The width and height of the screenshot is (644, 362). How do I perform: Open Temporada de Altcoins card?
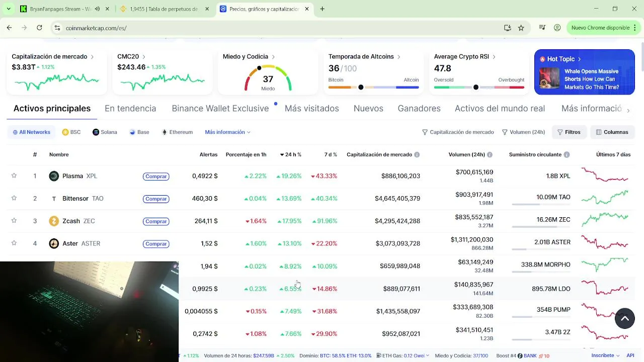click(x=373, y=71)
